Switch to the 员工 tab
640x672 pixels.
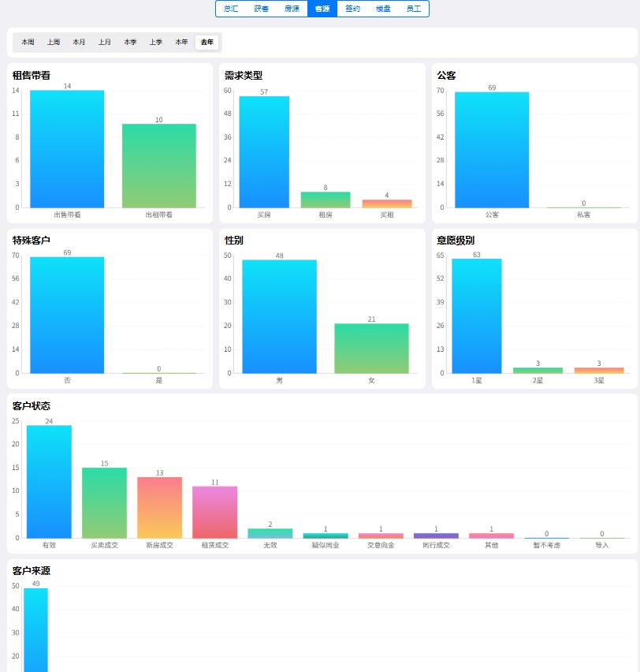click(x=413, y=9)
